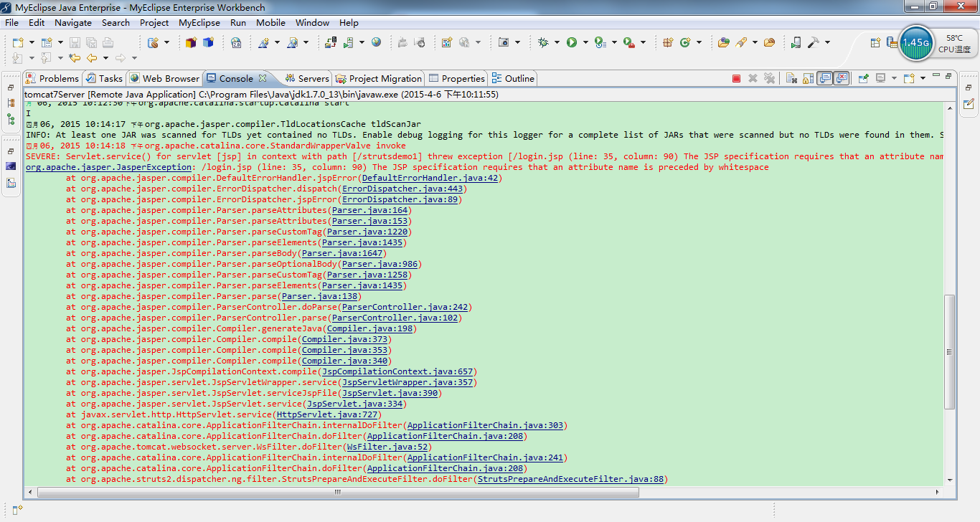
Task: Close the Console tab
Action: click(x=263, y=78)
